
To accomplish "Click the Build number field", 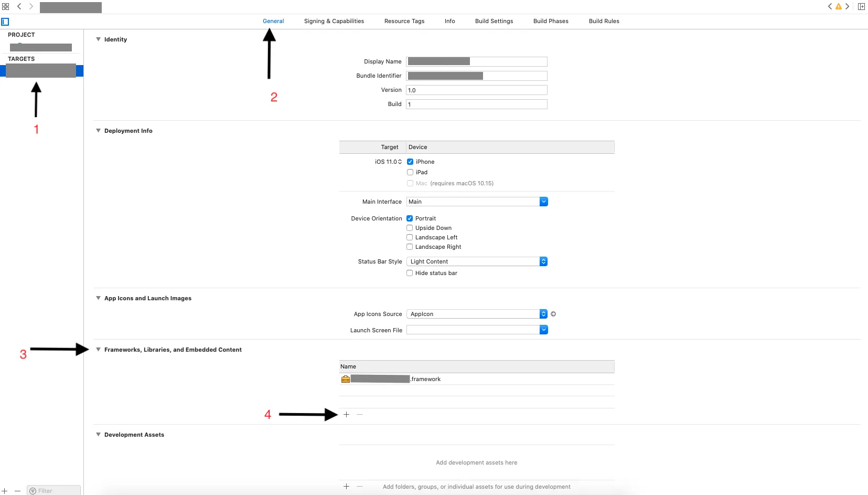I will [x=477, y=104].
